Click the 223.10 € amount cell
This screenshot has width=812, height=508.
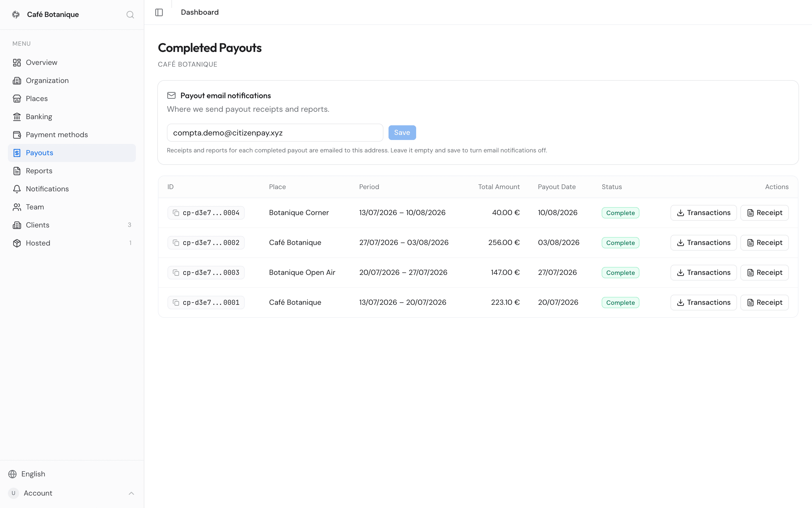pyautogui.click(x=505, y=302)
